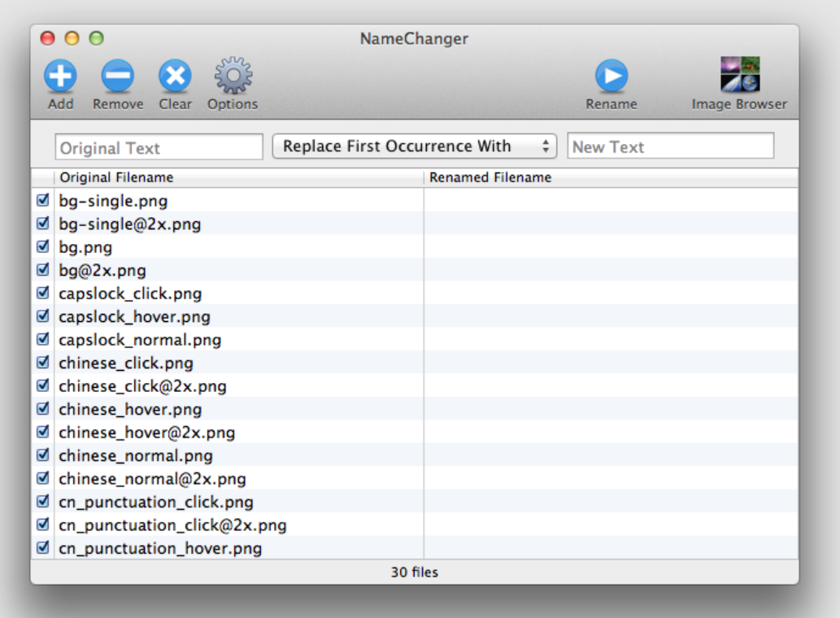Select the chinese_hover.png filename
Image resolution: width=840 pixels, height=618 pixels.
pyautogui.click(x=130, y=410)
